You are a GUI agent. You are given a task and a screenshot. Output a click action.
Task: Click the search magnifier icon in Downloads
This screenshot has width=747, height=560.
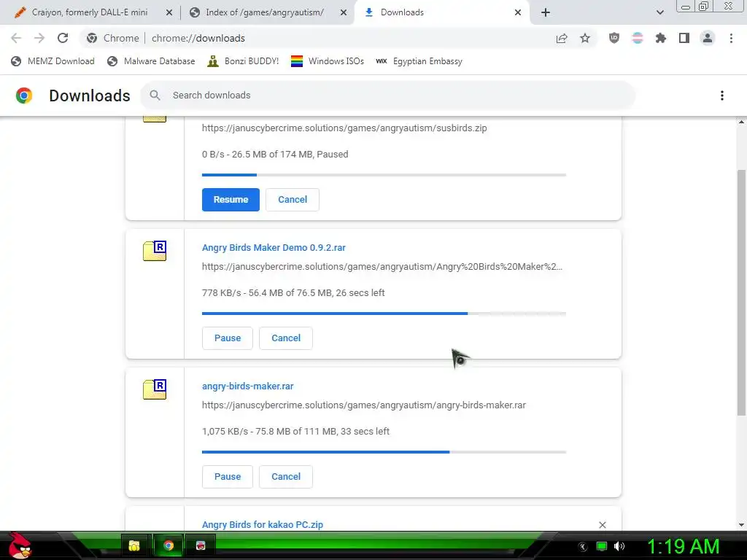155,96
